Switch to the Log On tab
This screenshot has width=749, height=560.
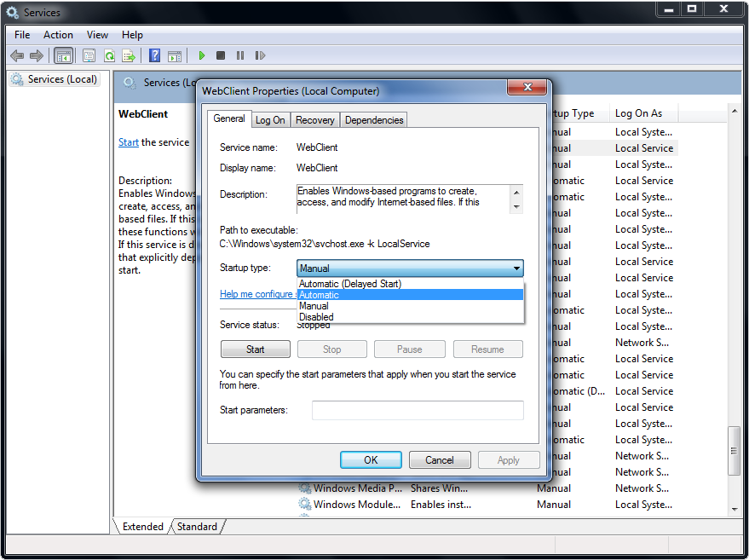270,120
